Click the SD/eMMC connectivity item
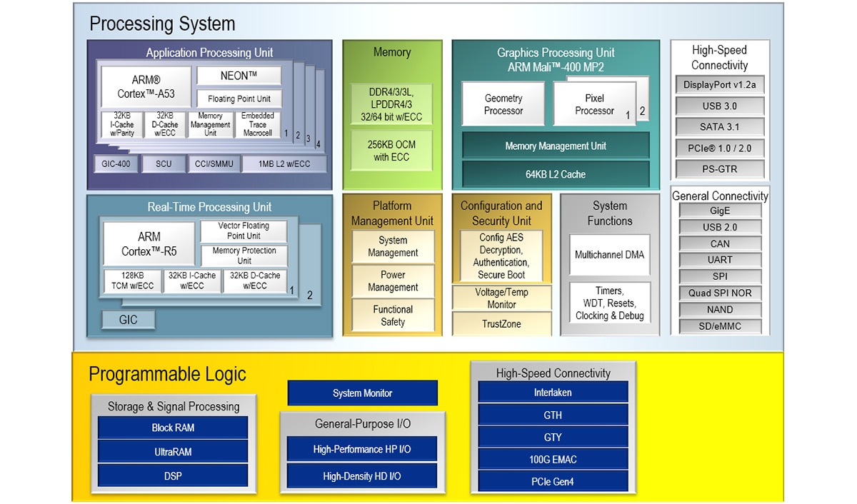 pos(719,326)
